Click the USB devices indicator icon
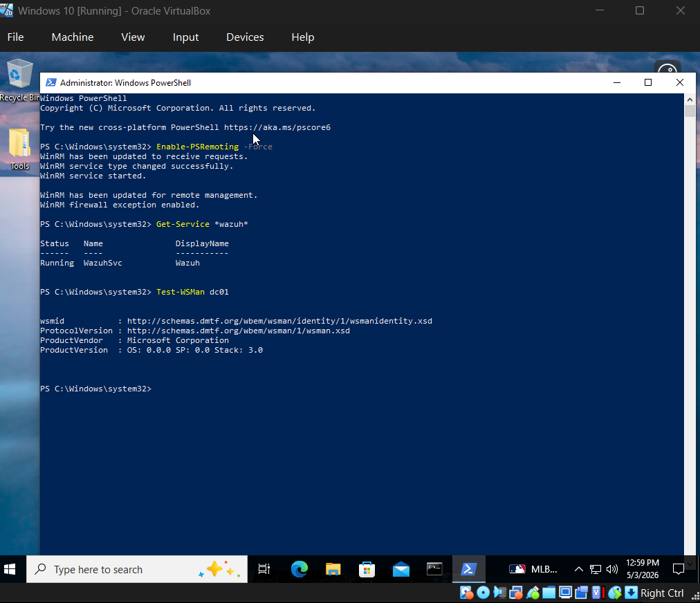The height and width of the screenshot is (603, 700). [x=533, y=593]
